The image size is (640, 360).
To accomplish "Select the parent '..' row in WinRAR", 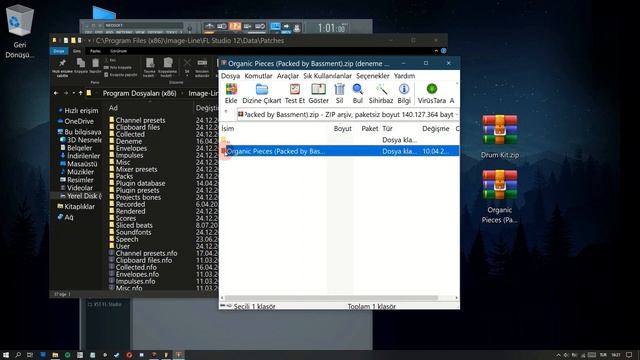I will [339, 140].
